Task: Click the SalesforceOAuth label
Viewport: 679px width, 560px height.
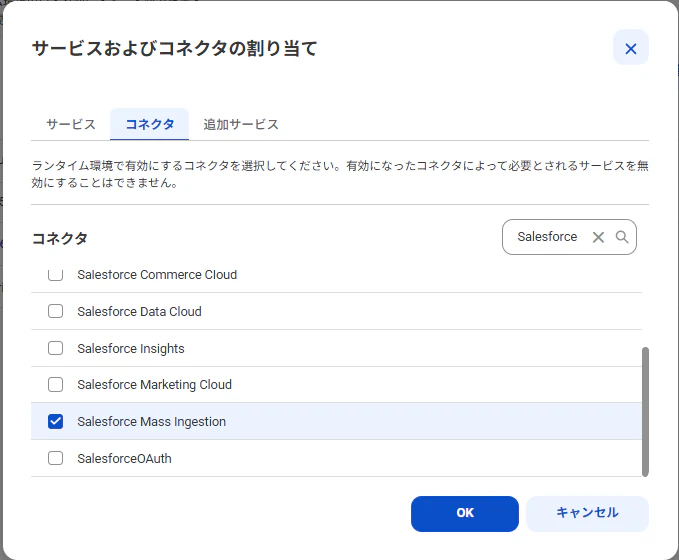Action: [124, 458]
